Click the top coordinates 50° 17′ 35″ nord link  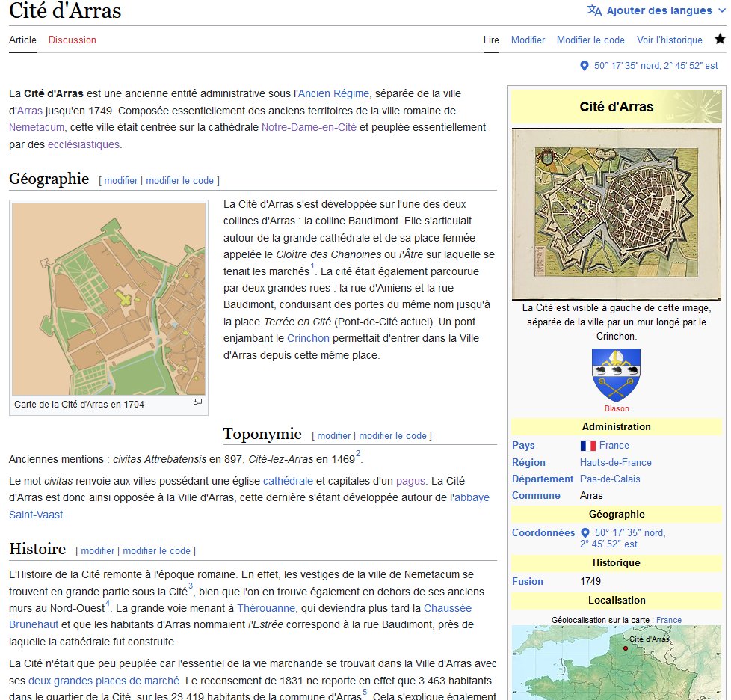(x=656, y=66)
